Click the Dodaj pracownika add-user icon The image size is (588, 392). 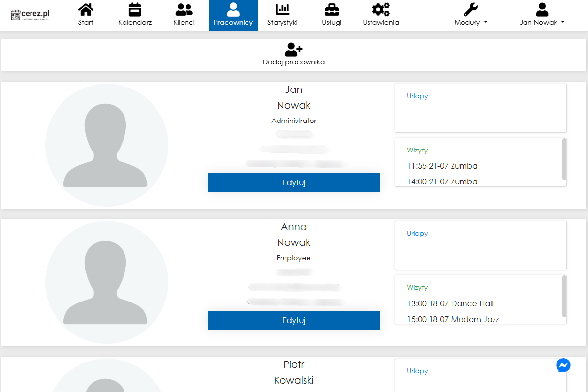coord(293,49)
